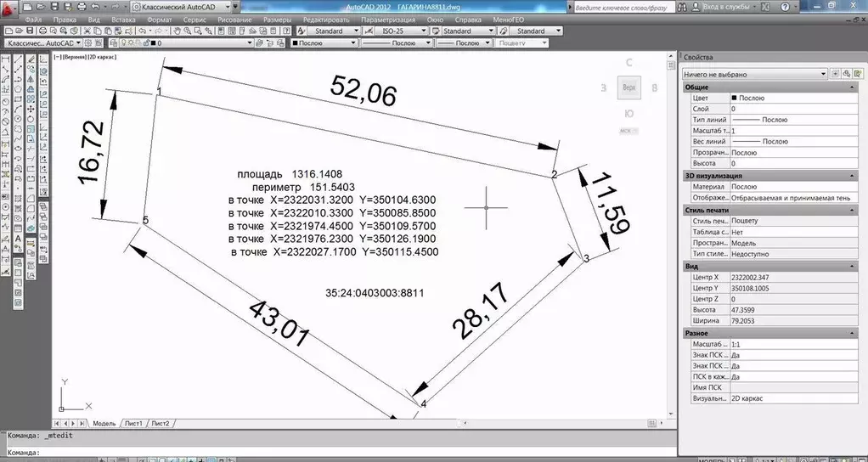Select the Line tool in Draw toolbar

pyautogui.click(x=18, y=59)
